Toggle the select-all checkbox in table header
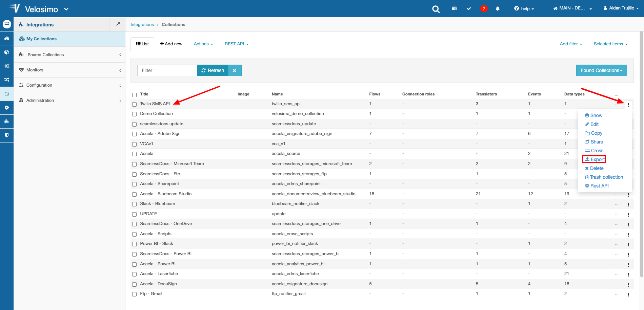 [x=135, y=95]
